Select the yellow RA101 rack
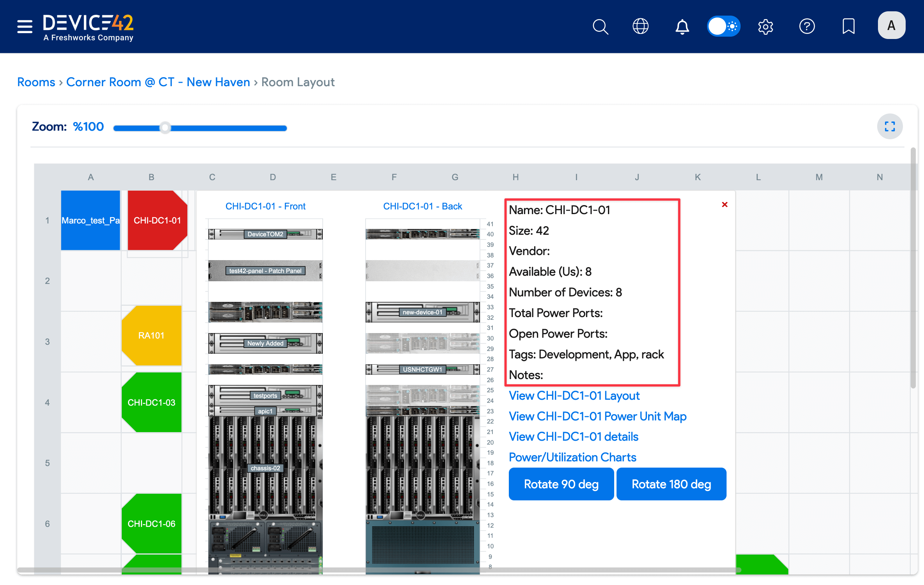924x585 pixels. coord(151,335)
